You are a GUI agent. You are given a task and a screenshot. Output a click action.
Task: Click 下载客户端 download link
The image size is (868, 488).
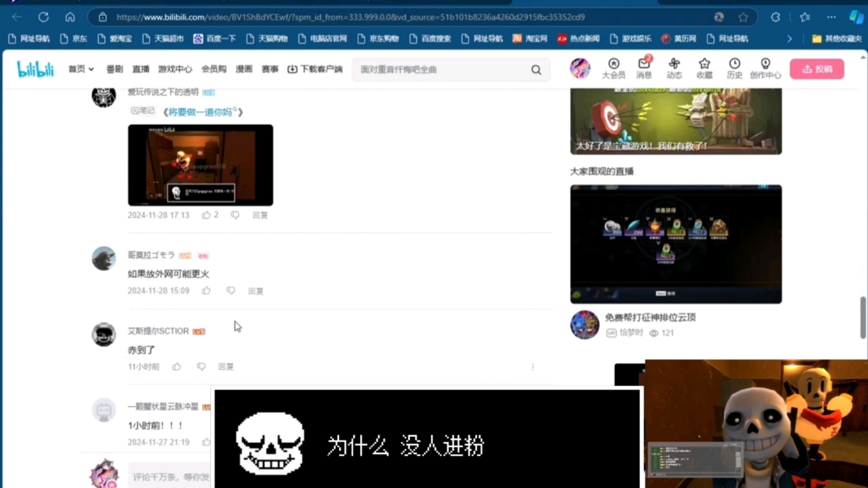[315, 69]
